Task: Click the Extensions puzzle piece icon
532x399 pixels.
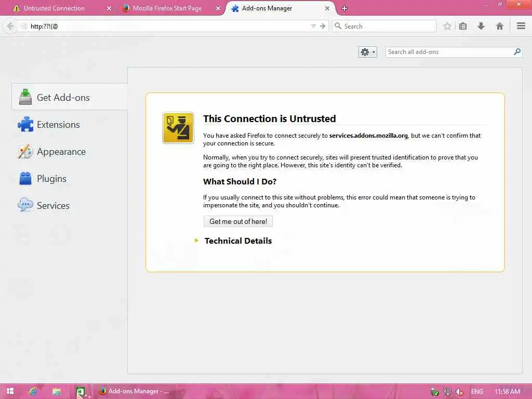Action: tap(25, 124)
